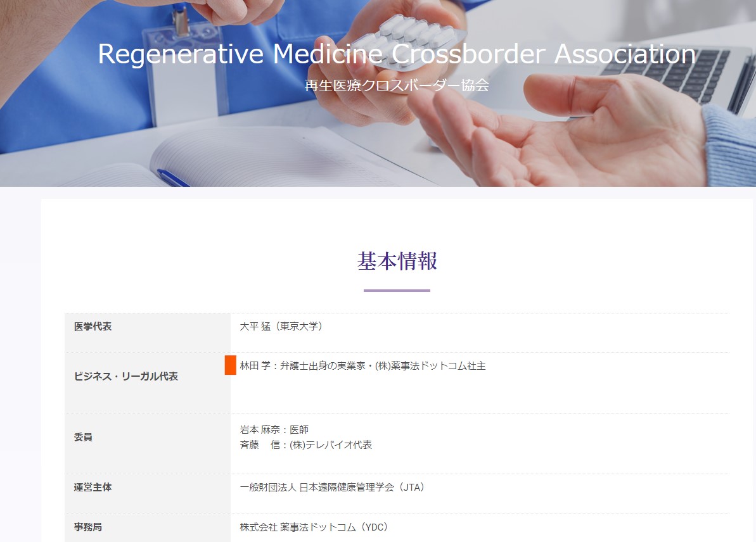This screenshot has width=756, height=542.
Task: Click the 再生医療クロスボーダー協会 subtitle
Action: pos(397,85)
